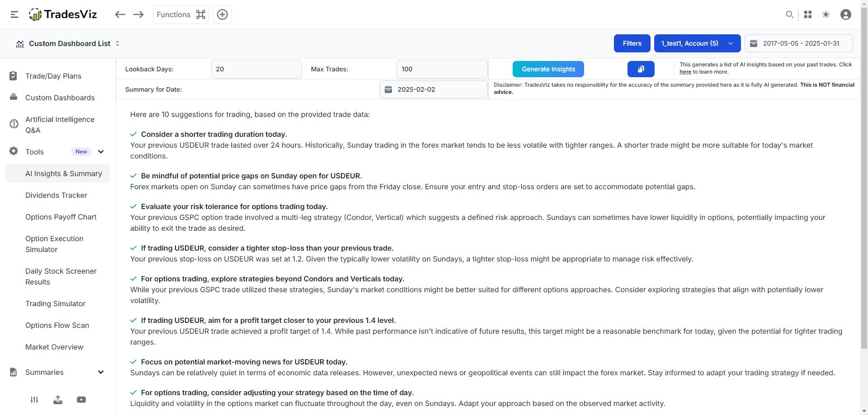Click the Max Trades input field
This screenshot has height=415, width=868.
[442, 69]
